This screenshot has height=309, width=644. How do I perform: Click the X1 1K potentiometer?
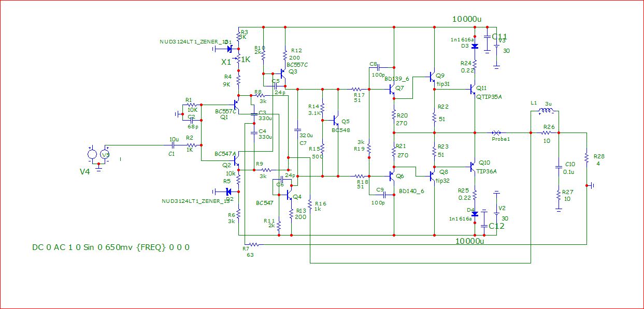[238, 60]
